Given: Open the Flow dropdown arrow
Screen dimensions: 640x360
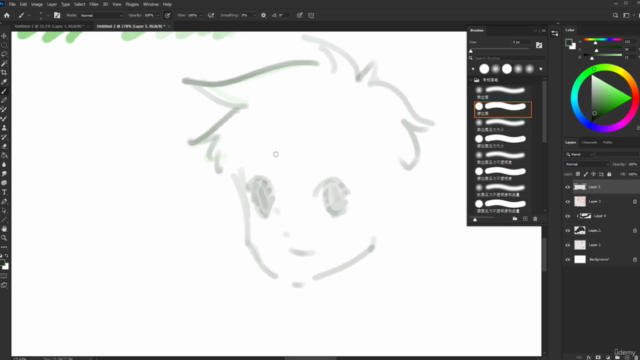Looking at the screenshot, I should 201,16.
